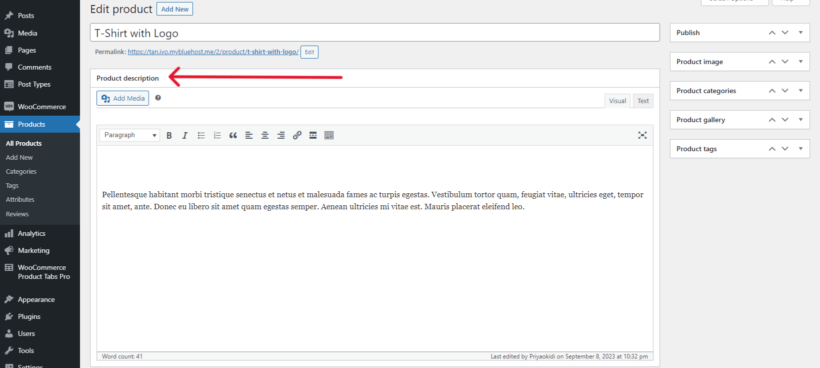Switch to the Text editor tab

click(x=643, y=101)
